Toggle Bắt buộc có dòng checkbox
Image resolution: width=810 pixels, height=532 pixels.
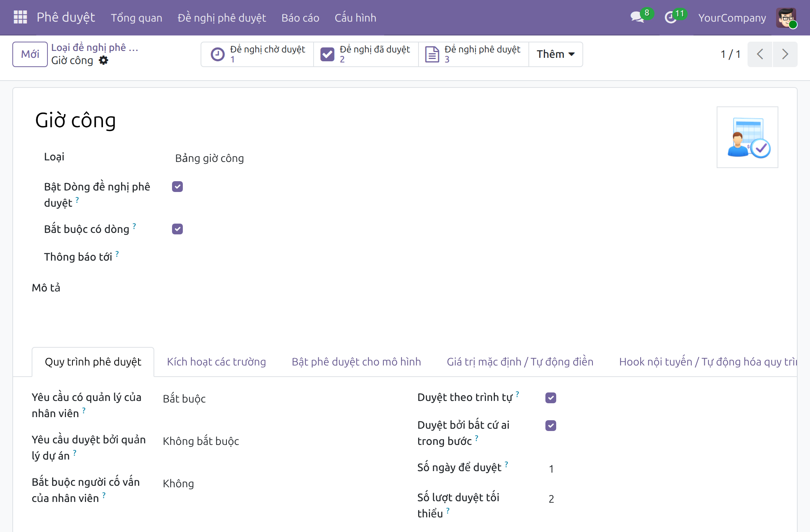pos(177,229)
